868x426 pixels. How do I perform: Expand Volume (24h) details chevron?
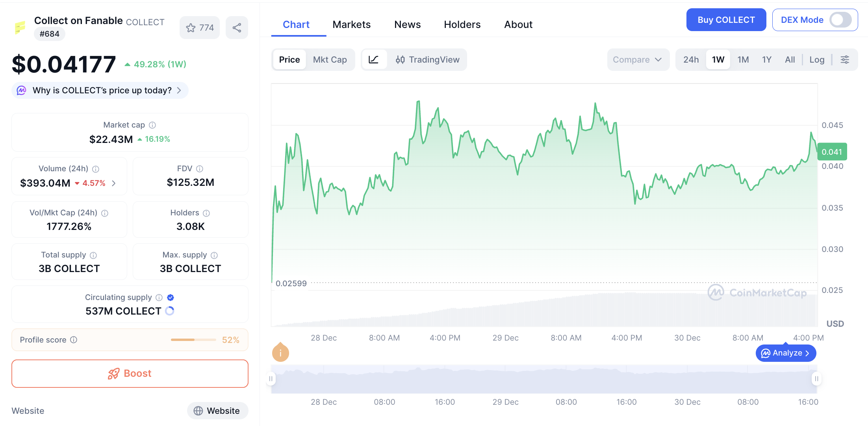click(114, 183)
